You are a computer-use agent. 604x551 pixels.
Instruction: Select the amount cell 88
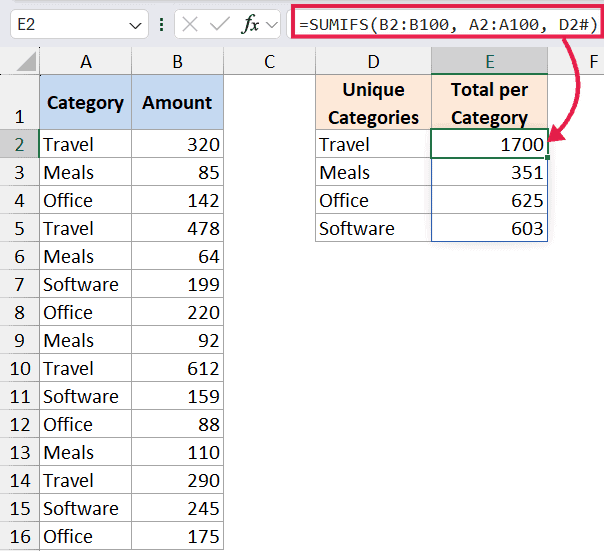[177, 424]
